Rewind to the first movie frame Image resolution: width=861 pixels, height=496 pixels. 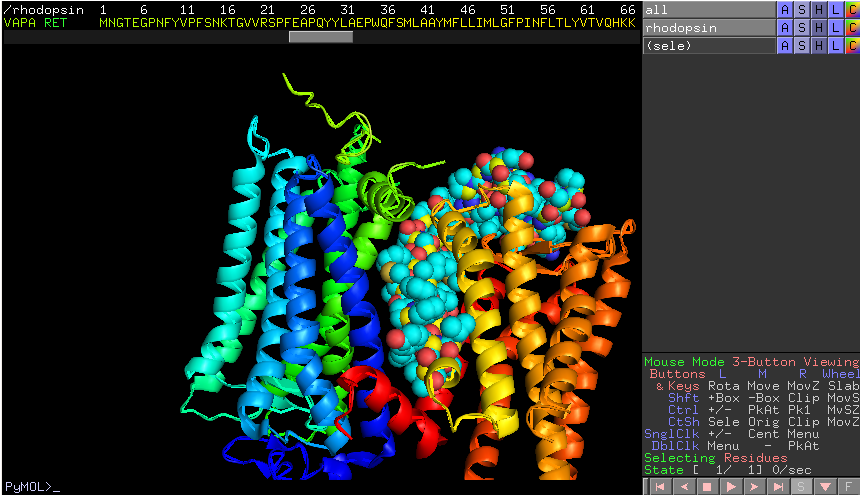tap(661, 487)
